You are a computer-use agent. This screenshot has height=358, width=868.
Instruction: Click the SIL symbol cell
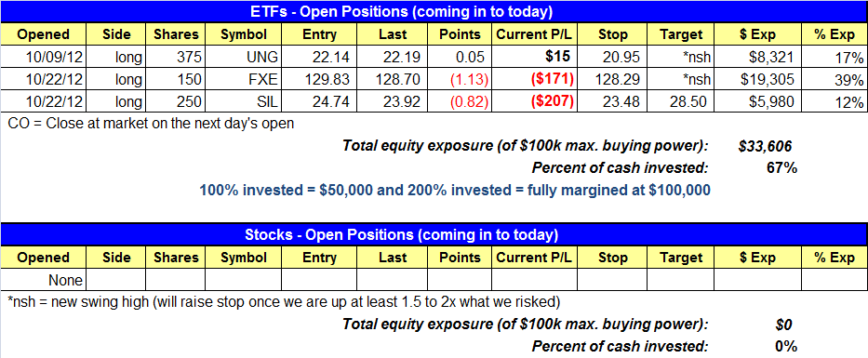click(244, 102)
